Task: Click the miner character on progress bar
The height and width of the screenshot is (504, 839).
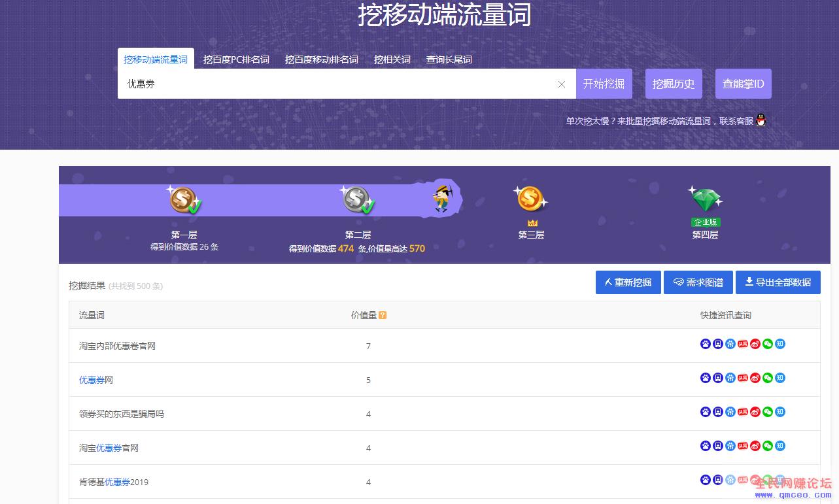Action: coord(442,198)
